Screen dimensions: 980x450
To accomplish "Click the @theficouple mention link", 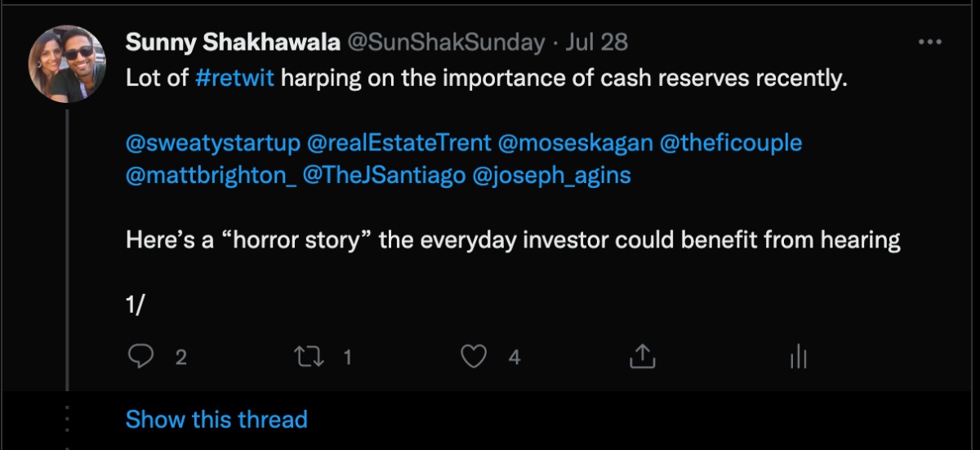I will point(730,143).
